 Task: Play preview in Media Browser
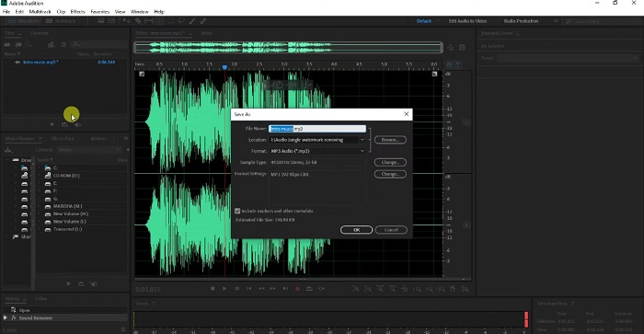(x=68, y=283)
